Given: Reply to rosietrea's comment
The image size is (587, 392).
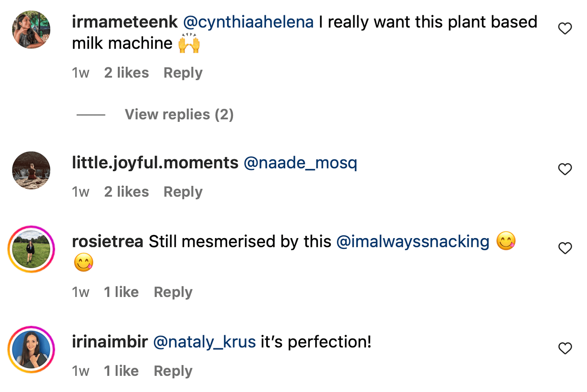Looking at the screenshot, I should tap(173, 292).
